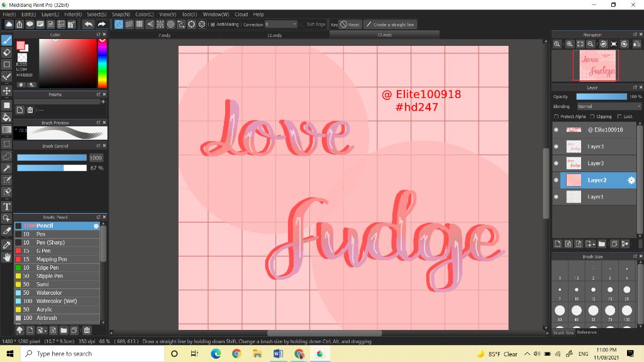Open the Layer menu

click(50, 14)
